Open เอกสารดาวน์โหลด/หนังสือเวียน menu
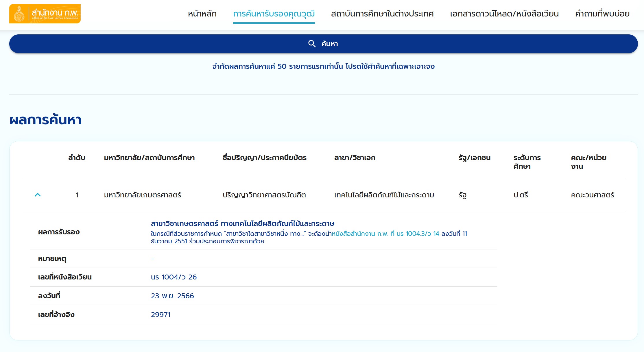644x352 pixels. point(504,14)
